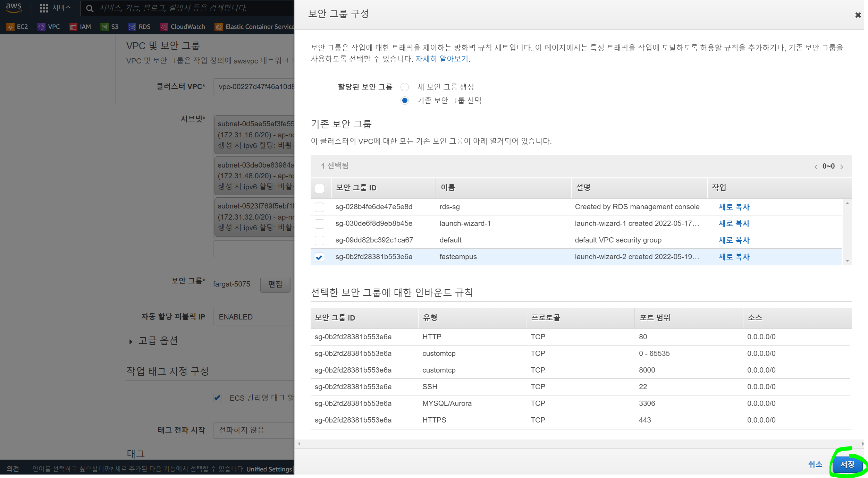Open the learn more (자세히 알아보기) link
Image resolution: width=868 pixels, height=478 pixels.
tap(442, 59)
